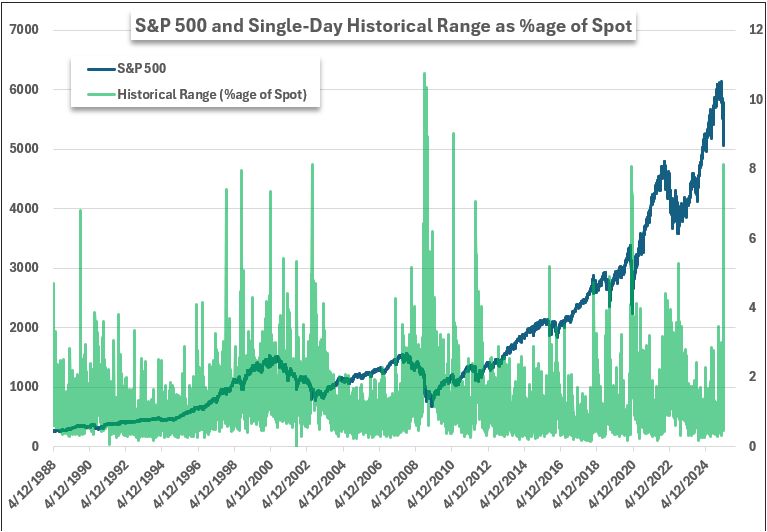Click the left axis value 3000

(x=24, y=268)
